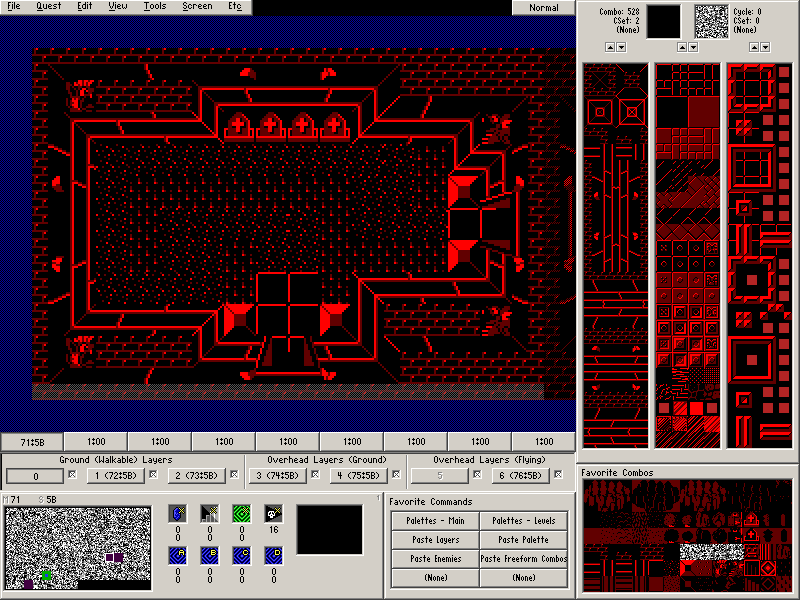Pick the concentric-square block combo in first column
Viewport: 800px width, 600px height.
click(x=600, y=112)
